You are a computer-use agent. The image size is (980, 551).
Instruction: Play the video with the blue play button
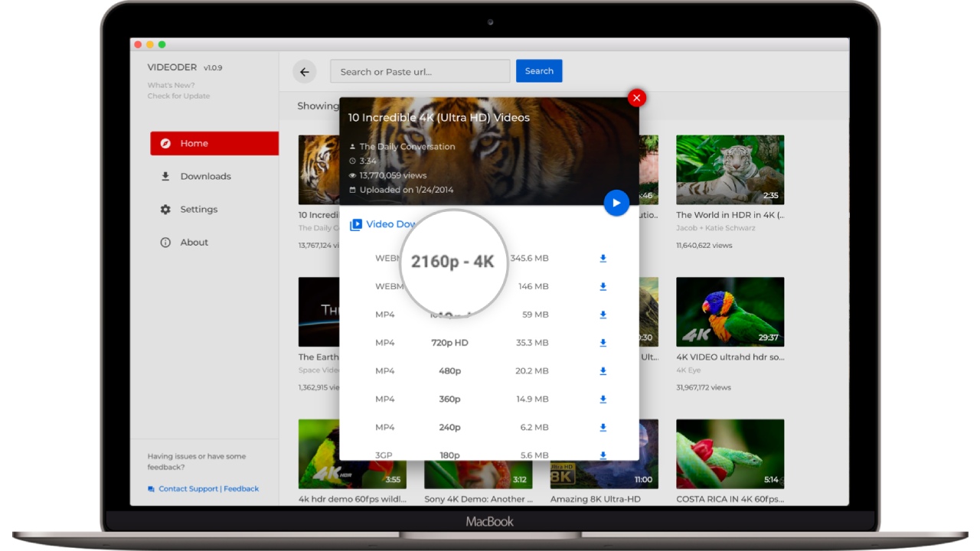point(616,203)
